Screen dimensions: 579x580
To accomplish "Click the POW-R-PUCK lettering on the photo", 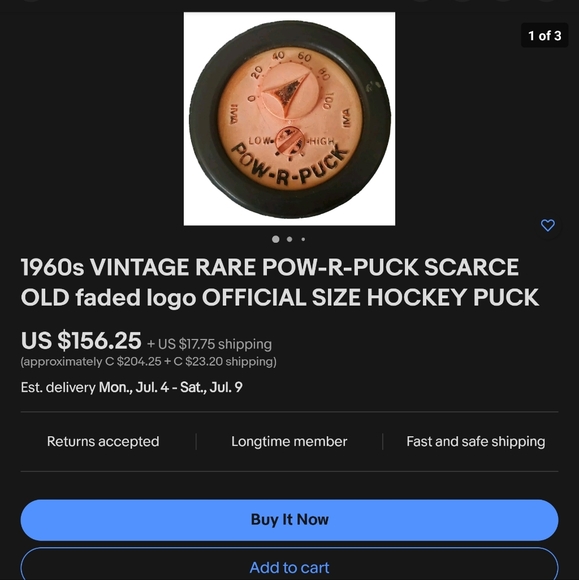I will 289,165.
